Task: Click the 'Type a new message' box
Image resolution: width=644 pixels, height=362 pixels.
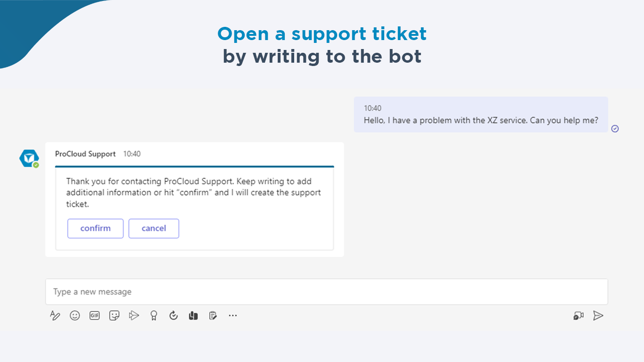Action: point(326,292)
